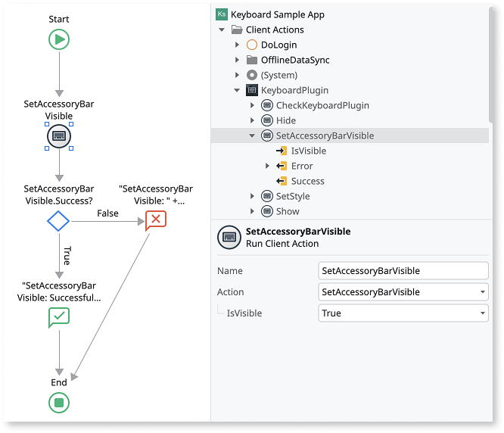504x433 pixels.
Task: Select the Show label in tree
Action: click(x=288, y=211)
